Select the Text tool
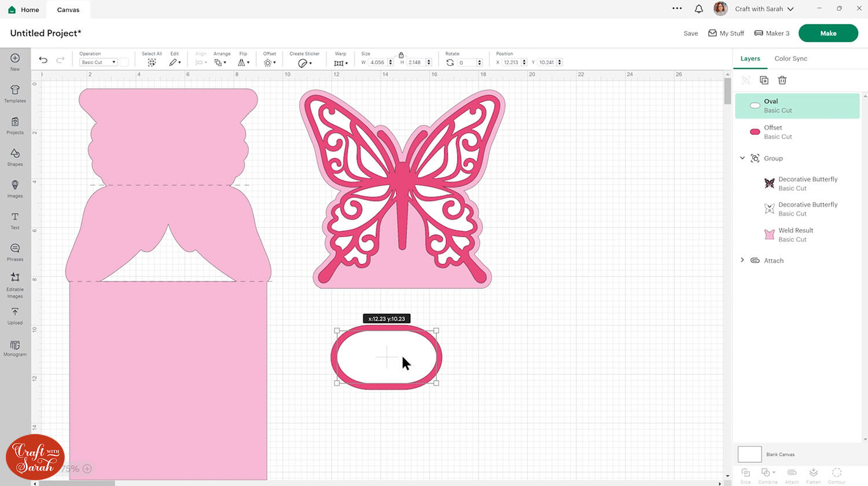This screenshot has width=868, height=486. (15, 220)
